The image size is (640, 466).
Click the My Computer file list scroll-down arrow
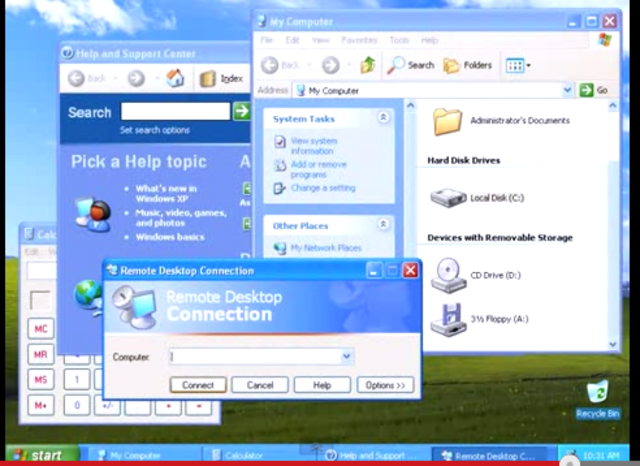(613, 344)
